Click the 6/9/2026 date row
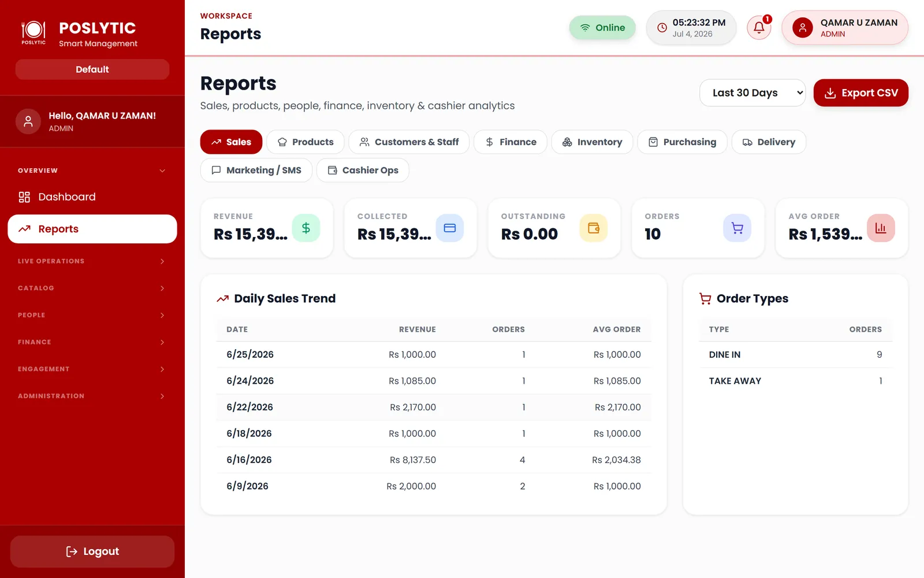 (434, 486)
